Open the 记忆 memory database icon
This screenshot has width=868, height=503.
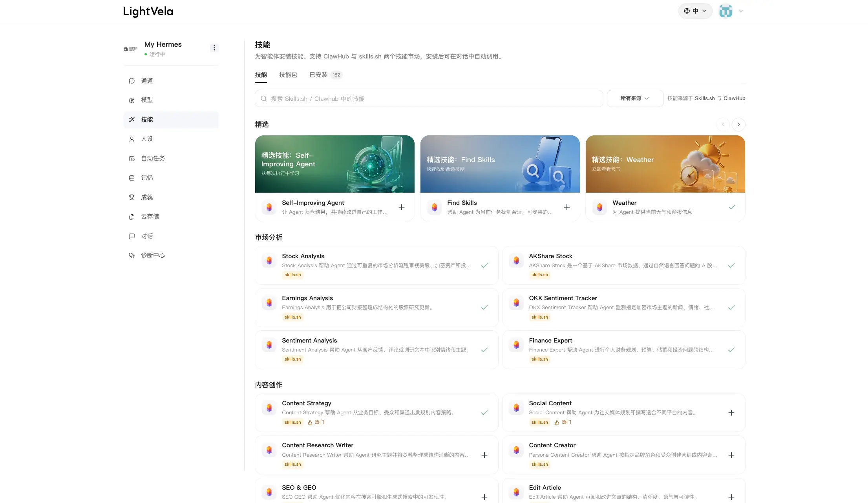click(132, 178)
